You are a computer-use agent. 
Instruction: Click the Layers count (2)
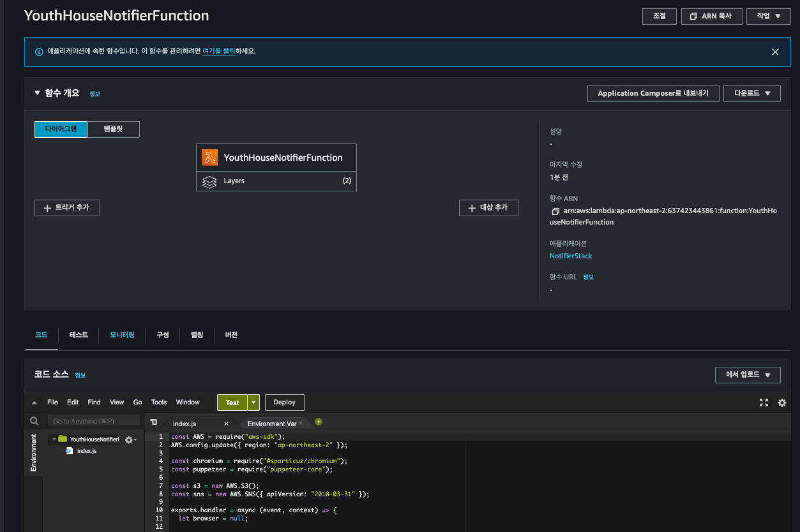[x=347, y=181]
